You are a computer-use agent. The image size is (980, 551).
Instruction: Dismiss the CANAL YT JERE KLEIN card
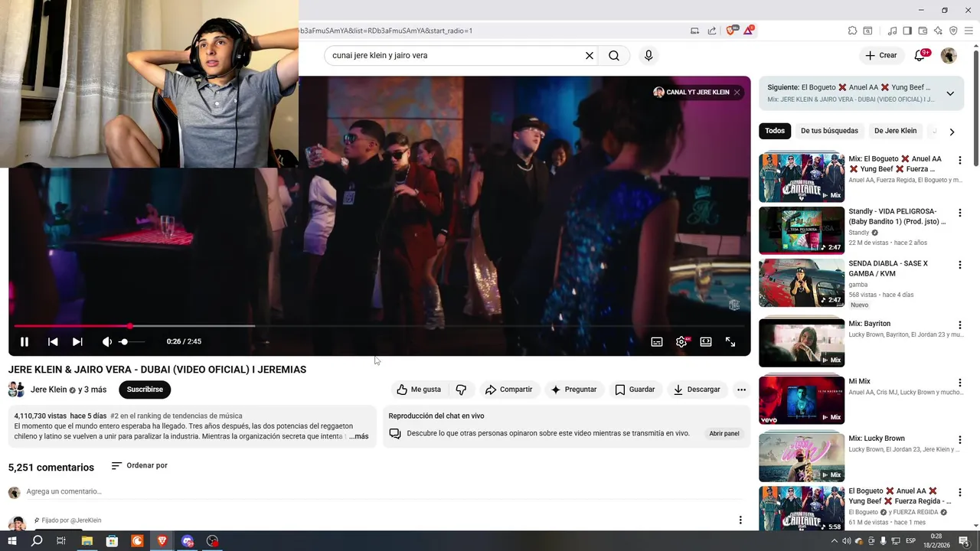[x=737, y=93]
